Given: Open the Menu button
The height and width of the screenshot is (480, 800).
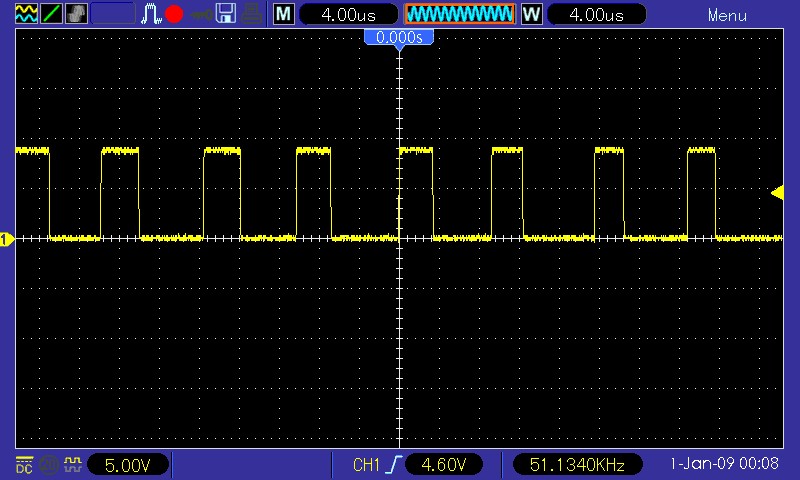Looking at the screenshot, I should tap(727, 15).
